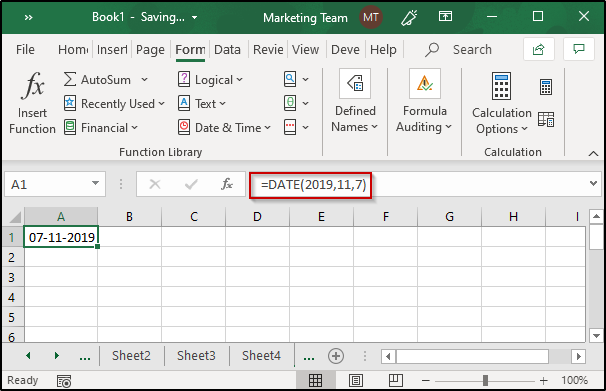Image resolution: width=606 pixels, height=391 pixels.
Task: Click the horizontal scrollbar right arrow
Action: [579, 356]
